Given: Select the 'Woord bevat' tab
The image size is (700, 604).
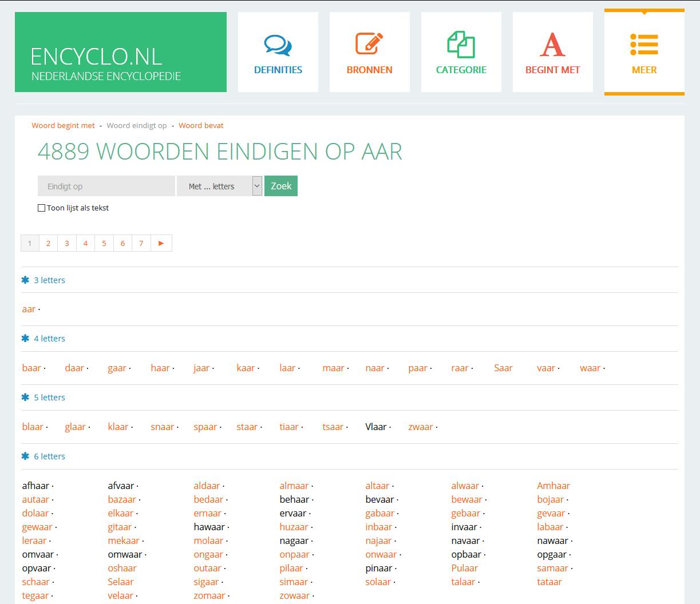Looking at the screenshot, I should (201, 125).
